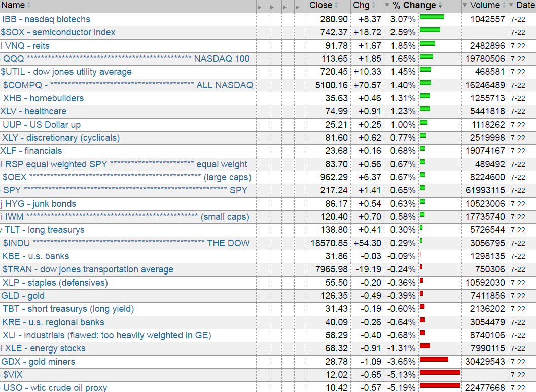Click the $VIX percent change -5.13%
Viewport: 536px width, 392px height.
pos(401,375)
